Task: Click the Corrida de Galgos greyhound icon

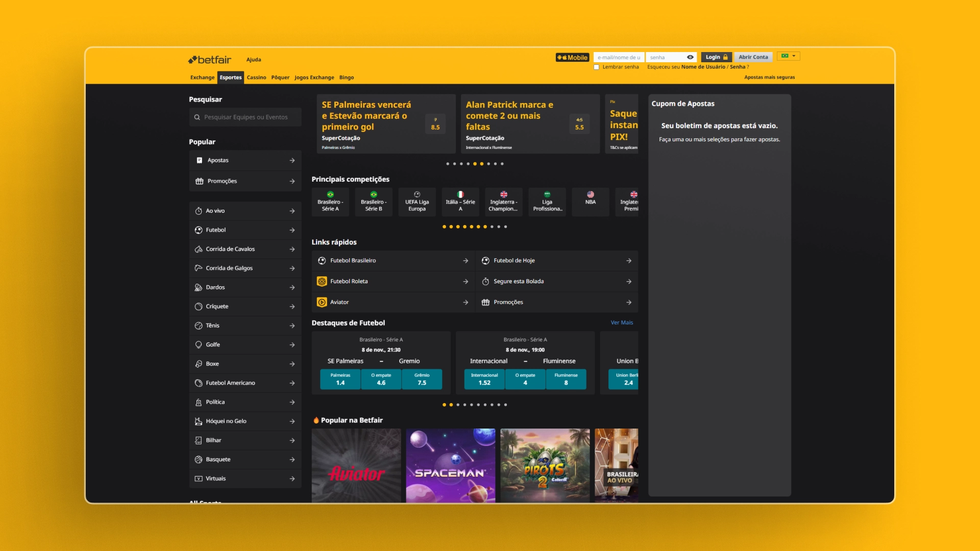Action: pyautogui.click(x=199, y=268)
